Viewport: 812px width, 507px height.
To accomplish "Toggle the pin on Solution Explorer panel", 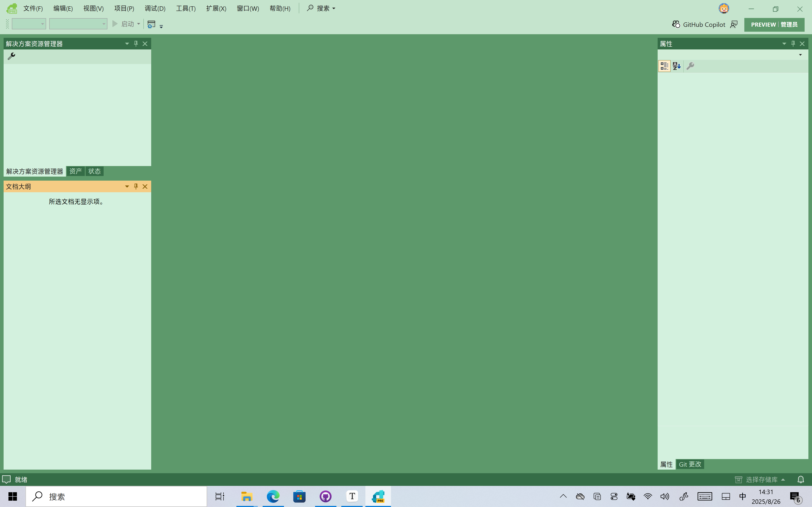I will tap(136, 44).
